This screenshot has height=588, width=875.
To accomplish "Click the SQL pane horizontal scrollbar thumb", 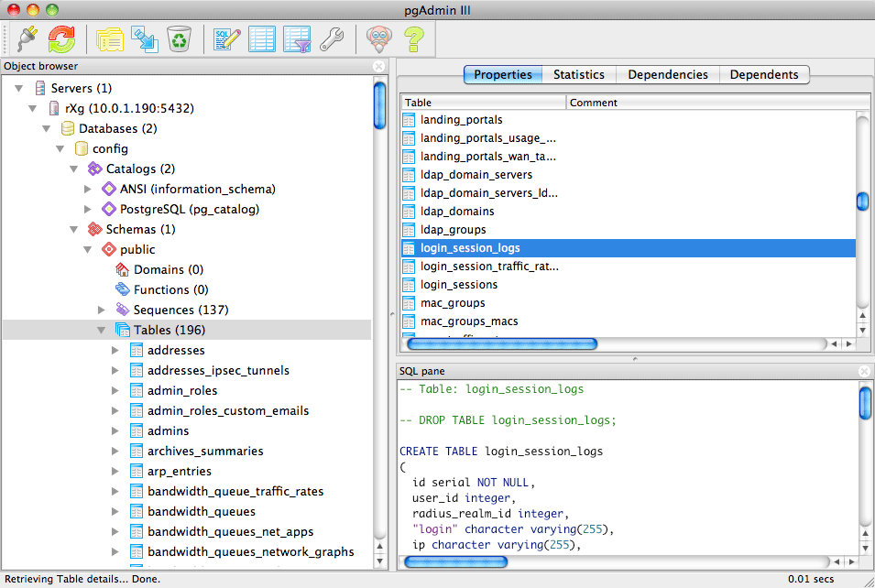I will (455, 561).
